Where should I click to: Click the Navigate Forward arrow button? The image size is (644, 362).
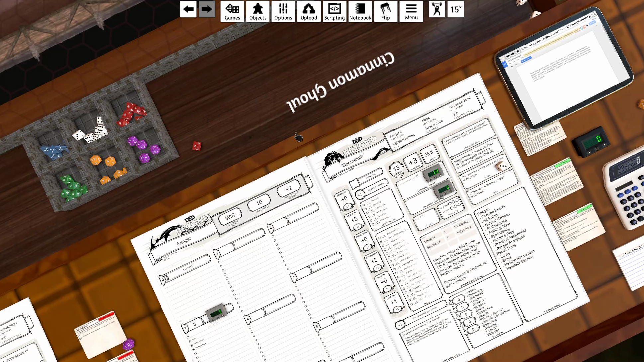coord(207,9)
